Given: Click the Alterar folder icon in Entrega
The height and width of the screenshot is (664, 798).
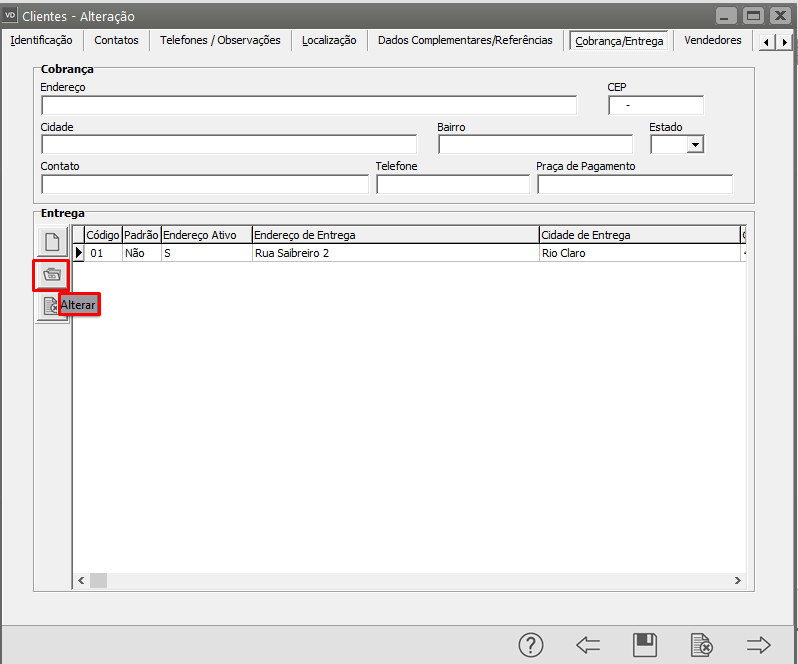Looking at the screenshot, I should pyautogui.click(x=52, y=274).
